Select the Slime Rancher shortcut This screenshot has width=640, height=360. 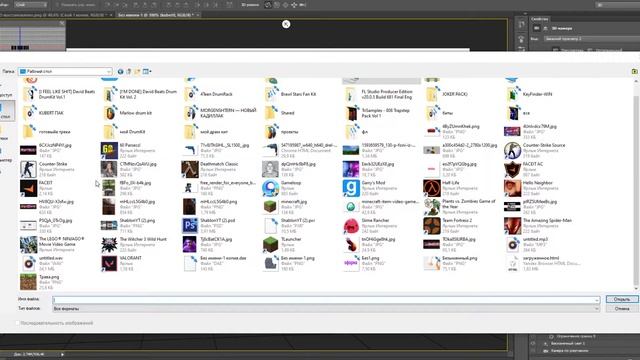tap(370, 225)
